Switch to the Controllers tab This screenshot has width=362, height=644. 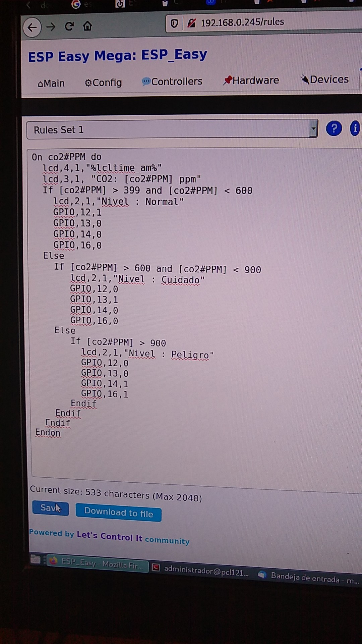172,81
